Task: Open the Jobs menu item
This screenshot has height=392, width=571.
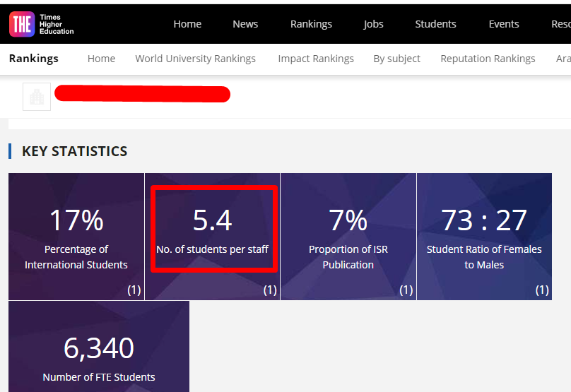Action: [x=373, y=24]
